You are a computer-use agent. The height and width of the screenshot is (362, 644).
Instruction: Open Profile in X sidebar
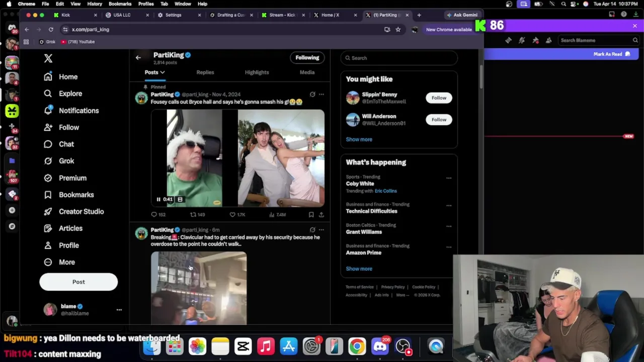[x=61, y=245]
